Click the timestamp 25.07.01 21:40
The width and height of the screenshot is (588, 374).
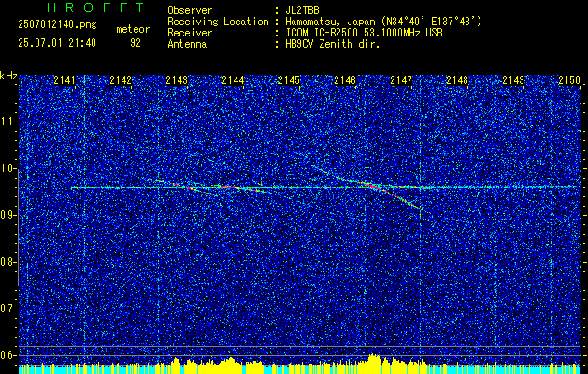point(57,43)
